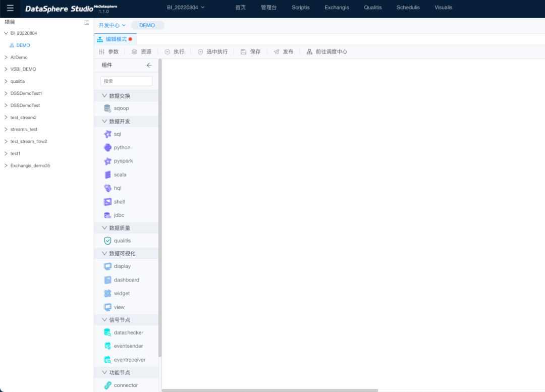The width and height of the screenshot is (545, 392).
Task: Open the BI_20220804 workspace dropdown
Action: [x=186, y=8]
